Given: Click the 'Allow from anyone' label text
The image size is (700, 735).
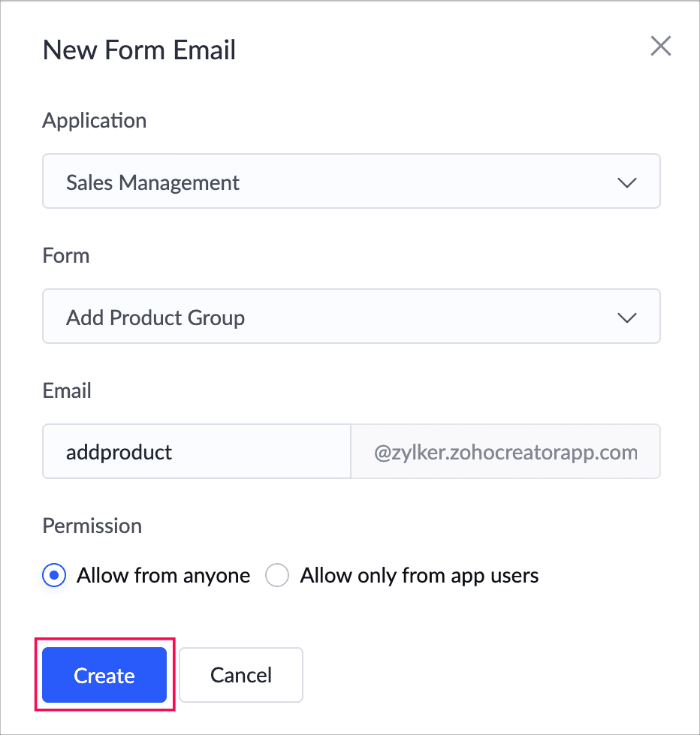Looking at the screenshot, I should coord(163,576).
